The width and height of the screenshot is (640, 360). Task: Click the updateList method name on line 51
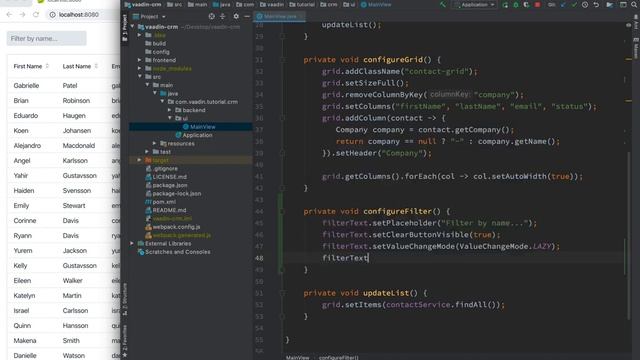click(386, 293)
